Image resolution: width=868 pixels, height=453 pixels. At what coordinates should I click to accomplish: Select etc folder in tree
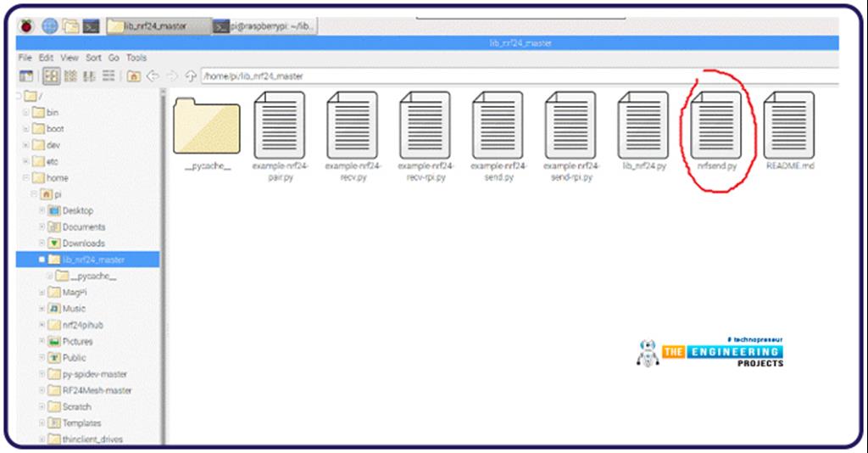(46, 162)
